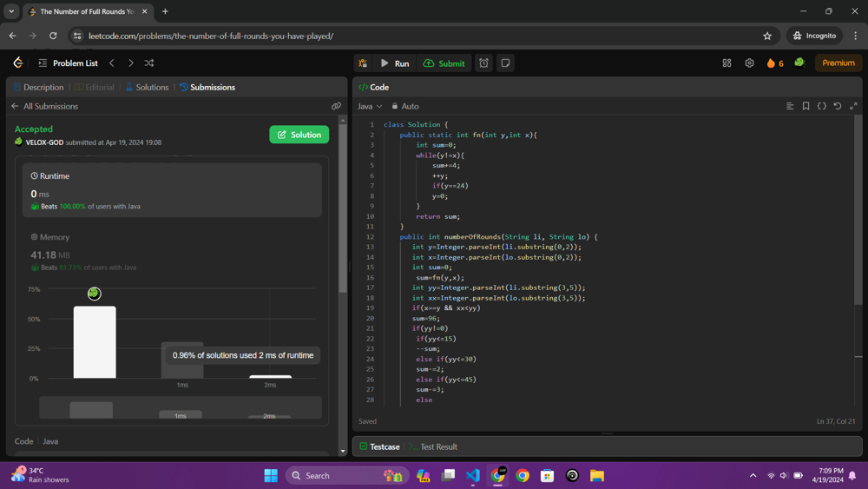Screen dimensions: 868x489
Task: Click the bookmark icon in editor
Action: [x=806, y=106]
